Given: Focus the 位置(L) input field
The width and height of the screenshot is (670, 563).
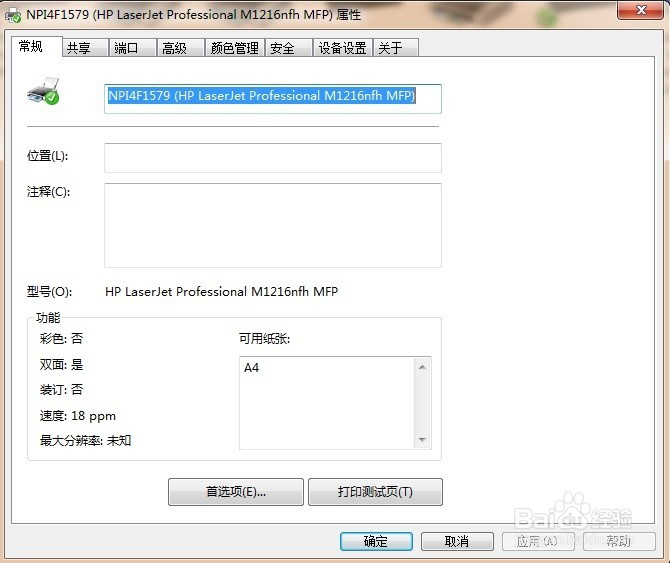Looking at the screenshot, I should (273, 158).
